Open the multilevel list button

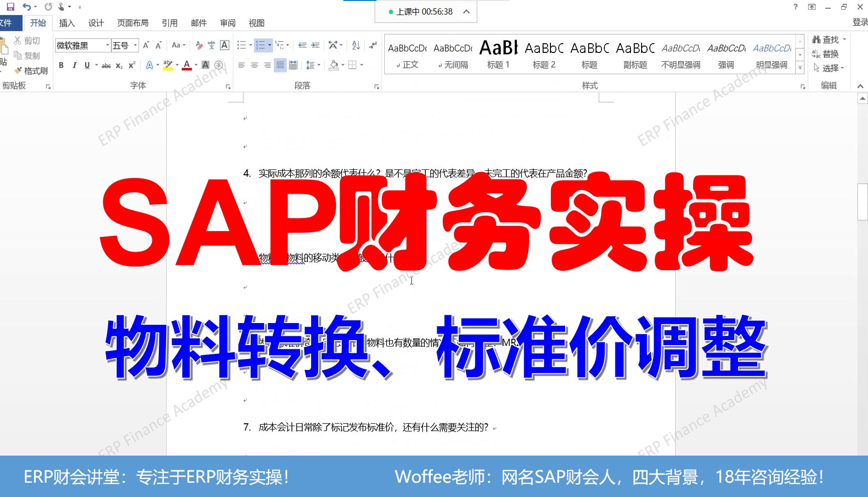pos(280,45)
